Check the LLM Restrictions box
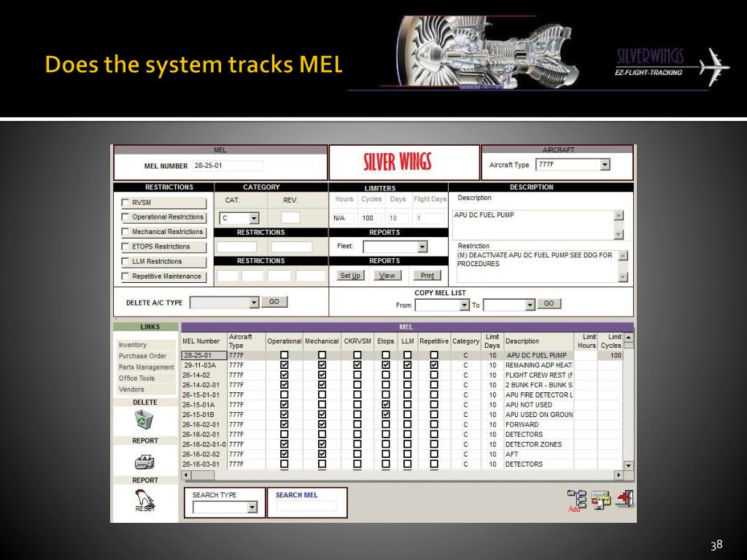747x560 pixels. point(125,262)
